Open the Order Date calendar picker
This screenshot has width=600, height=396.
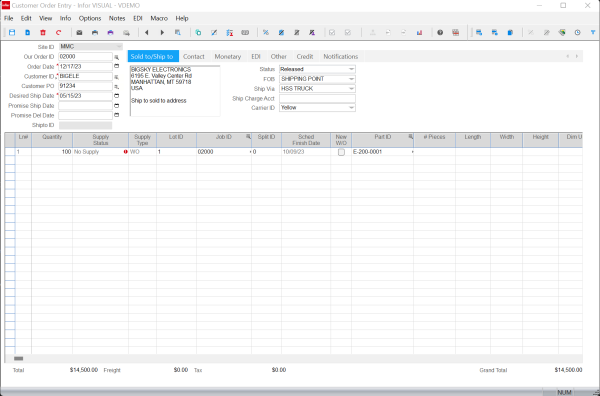pyautogui.click(x=117, y=66)
